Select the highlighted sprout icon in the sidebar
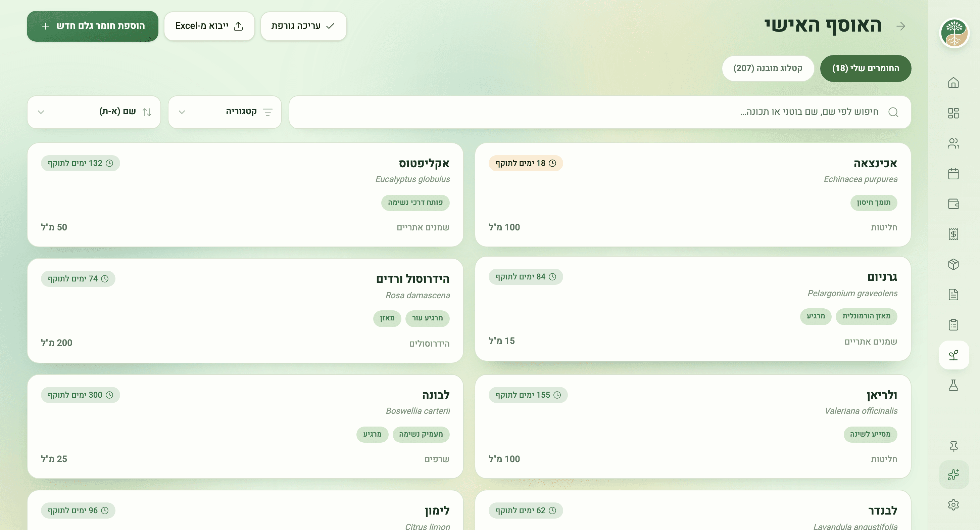980x530 pixels. pos(954,355)
